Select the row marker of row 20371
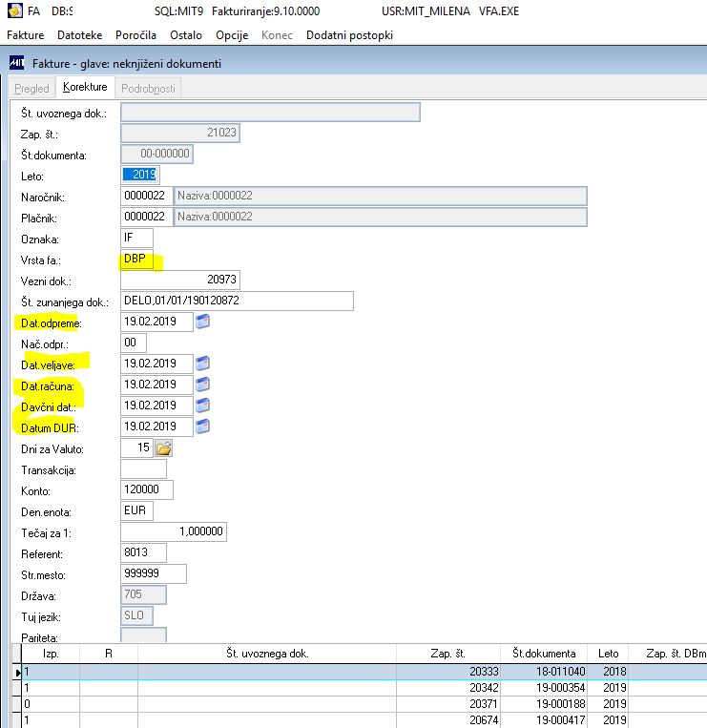The height and width of the screenshot is (728, 707). [x=16, y=704]
